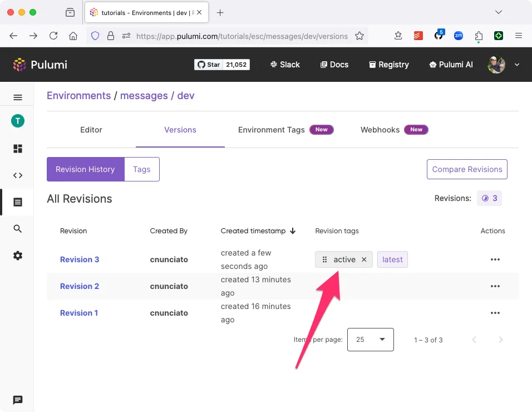The width and height of the screenshot is (532, 412).
Task: Switch to the Environment Tags tab
Action: 285,130
